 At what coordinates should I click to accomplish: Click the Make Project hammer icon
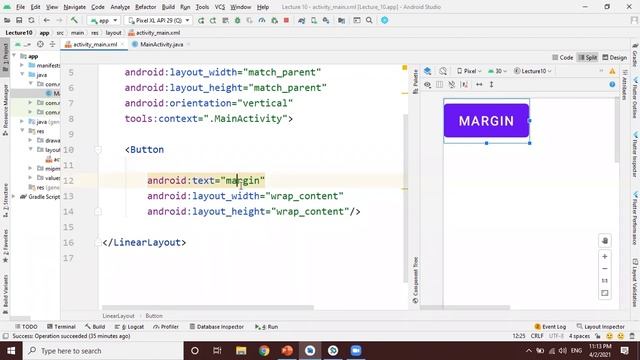[74, 20]
